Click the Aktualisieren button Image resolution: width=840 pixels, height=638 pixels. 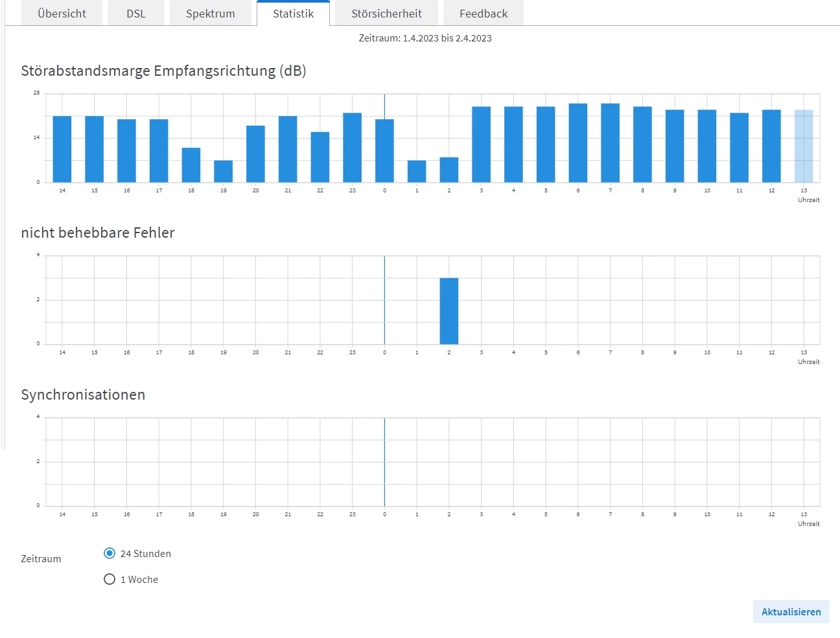pos(791,611)
